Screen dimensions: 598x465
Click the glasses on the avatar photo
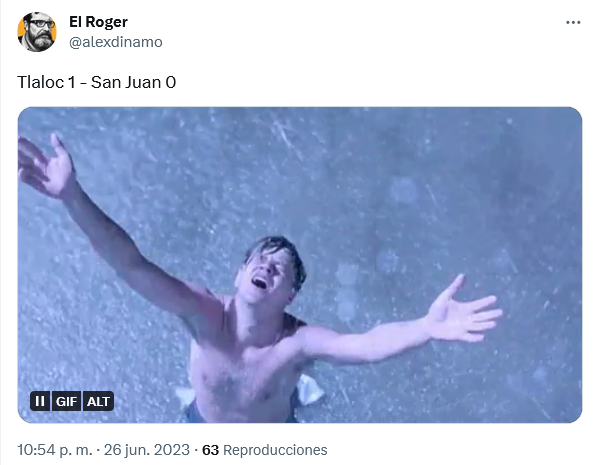[x=41, y=24]
